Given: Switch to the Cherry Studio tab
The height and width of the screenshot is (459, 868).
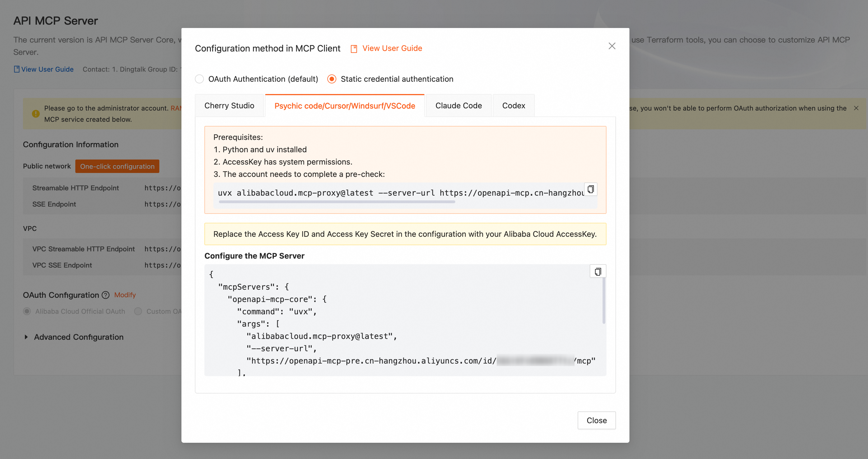Looking at the screenshot, I should (x=229, y=106).
